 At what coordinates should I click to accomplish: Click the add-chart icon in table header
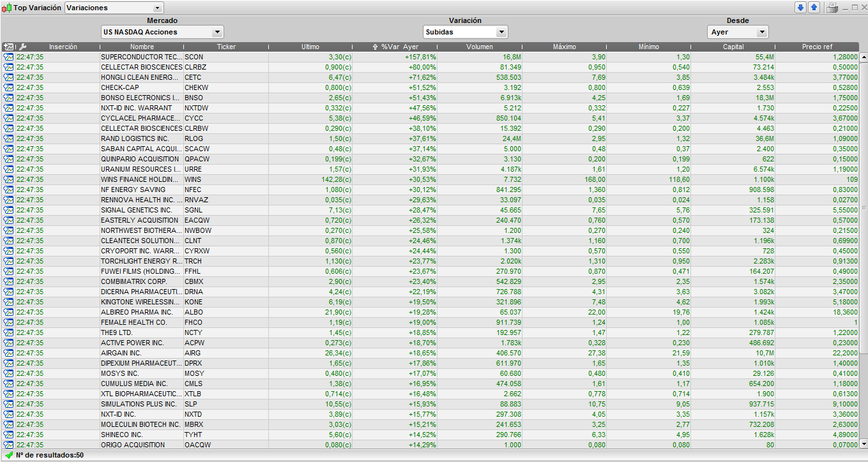(x=8, y=47)
